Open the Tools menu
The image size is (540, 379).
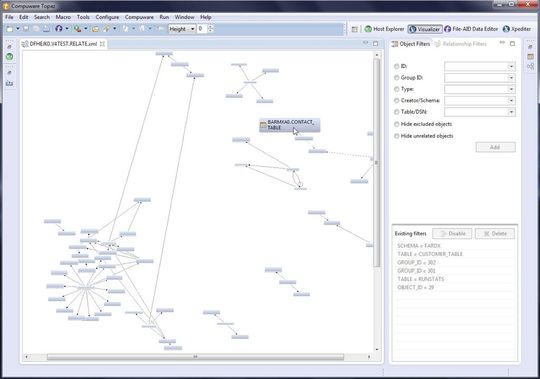pos(83,17)
